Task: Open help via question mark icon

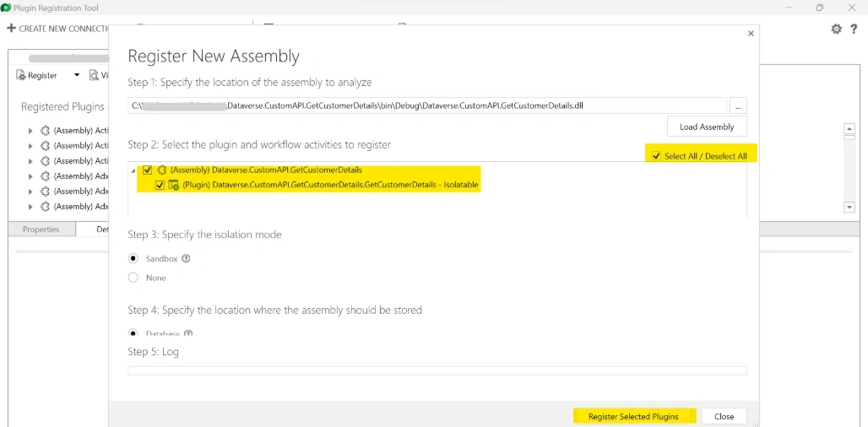Action: point(854,29)
